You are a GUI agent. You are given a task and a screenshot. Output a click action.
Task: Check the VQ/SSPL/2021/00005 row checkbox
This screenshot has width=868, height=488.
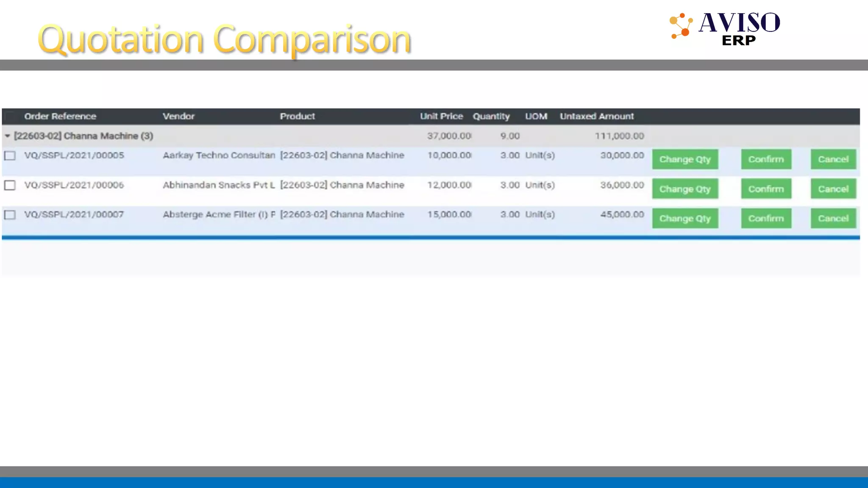pyautogui.click(x=10, y=155)
